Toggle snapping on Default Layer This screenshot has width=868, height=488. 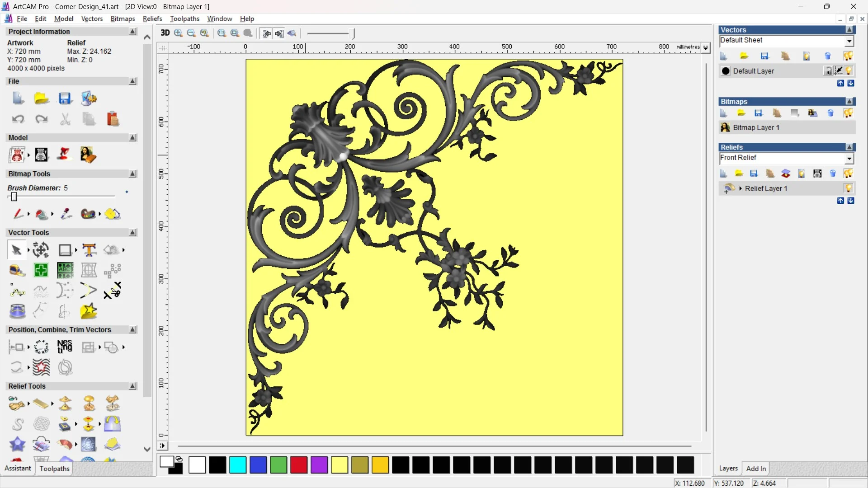839,71
